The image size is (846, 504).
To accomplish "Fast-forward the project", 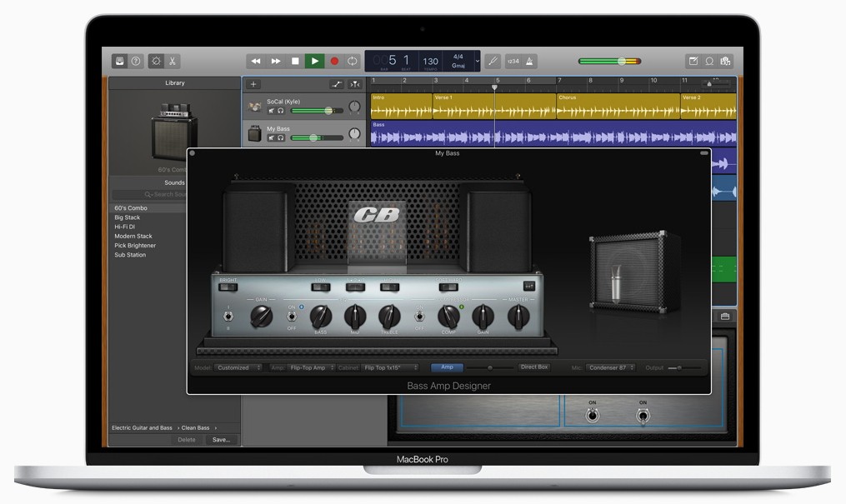I will (x=275, y=61).
